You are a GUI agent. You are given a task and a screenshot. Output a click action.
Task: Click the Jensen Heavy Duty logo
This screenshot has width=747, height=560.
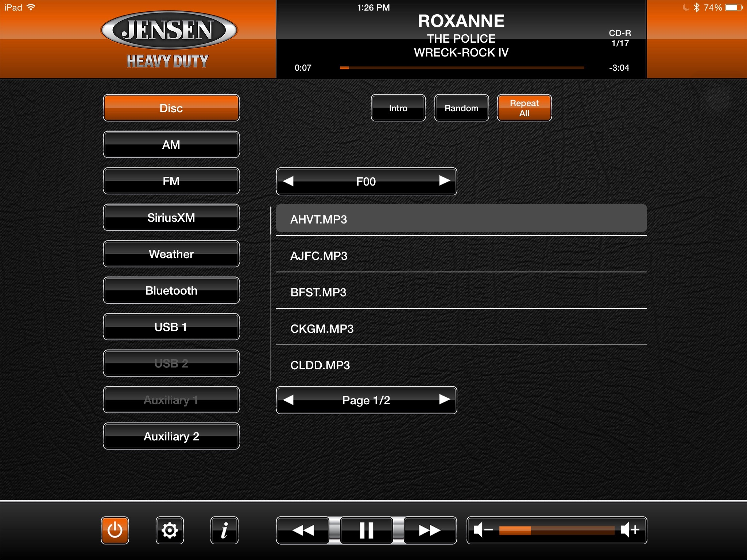click(x=169, y=39)
